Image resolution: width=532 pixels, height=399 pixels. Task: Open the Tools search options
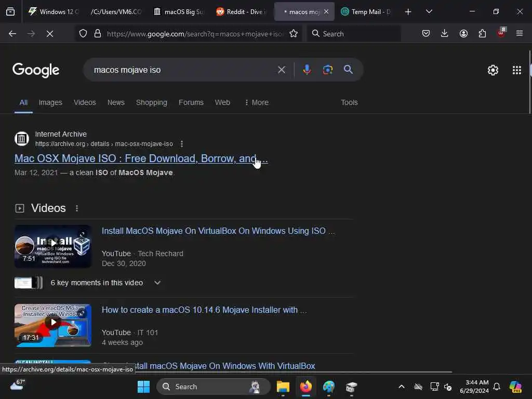click(349, 102)
